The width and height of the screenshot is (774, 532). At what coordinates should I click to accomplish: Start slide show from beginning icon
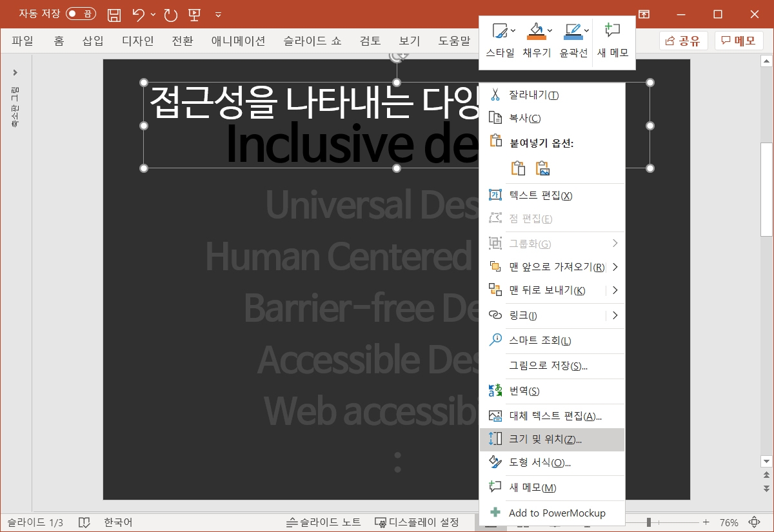click(194, 14)
